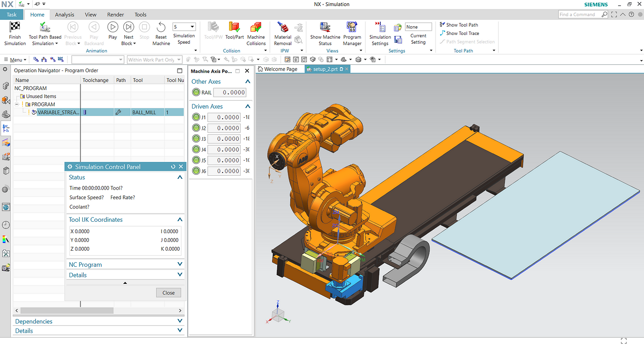Image resolution: width=644 pixels, height=345 pixels.
Task: Switch to the Analysis ribbon tab
Action: point(64,15)
